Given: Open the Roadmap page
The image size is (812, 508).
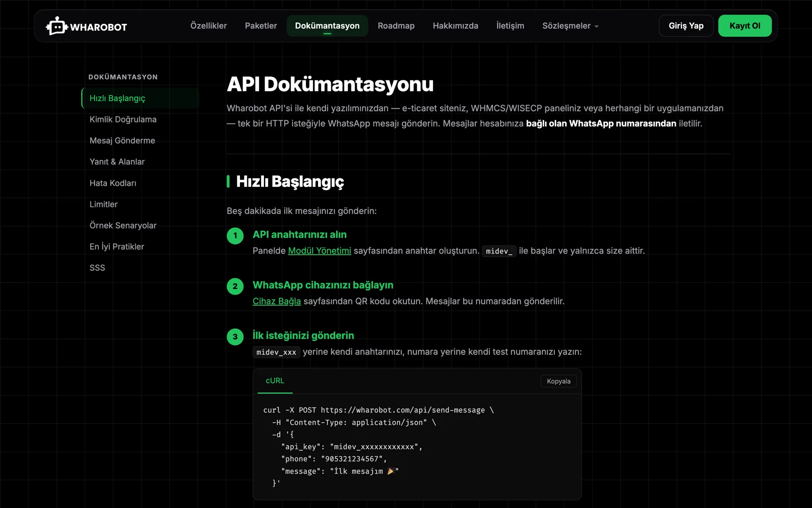Looking at the screenshot, I should point(396,26).
